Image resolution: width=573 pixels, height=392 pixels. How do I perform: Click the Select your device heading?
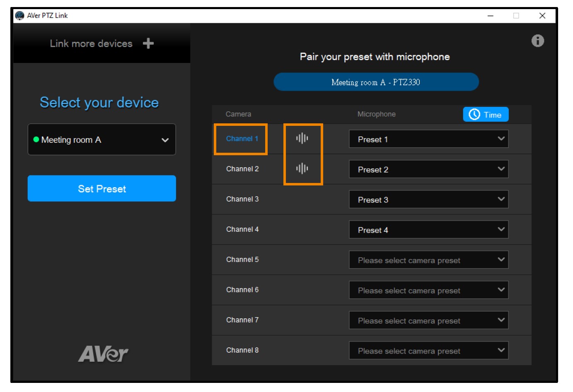[99, 103]
